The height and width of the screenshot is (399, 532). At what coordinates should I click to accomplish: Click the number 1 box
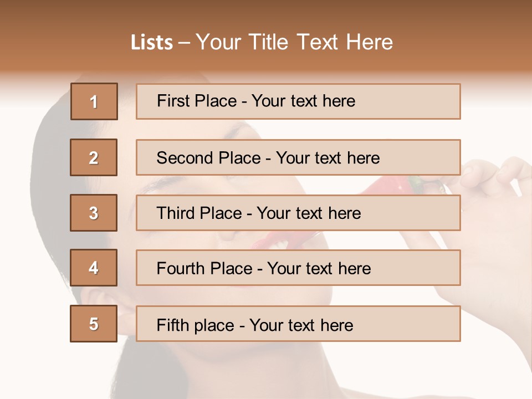point(94,101)
